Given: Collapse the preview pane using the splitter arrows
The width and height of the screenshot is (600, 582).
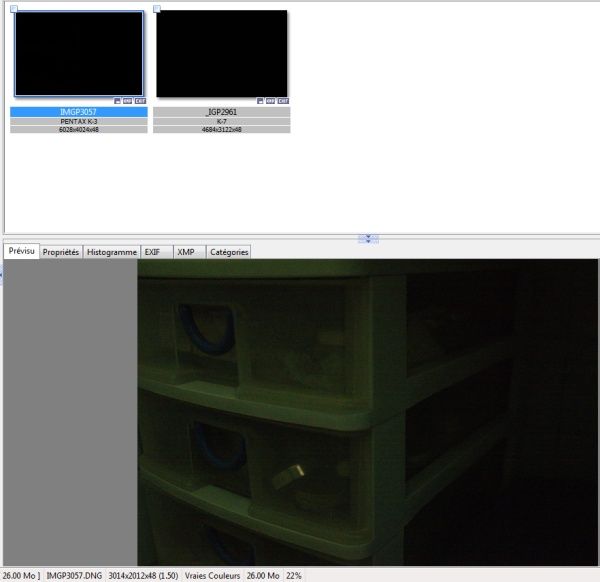Looking at the screenshot, I should [x=368, y=239].
